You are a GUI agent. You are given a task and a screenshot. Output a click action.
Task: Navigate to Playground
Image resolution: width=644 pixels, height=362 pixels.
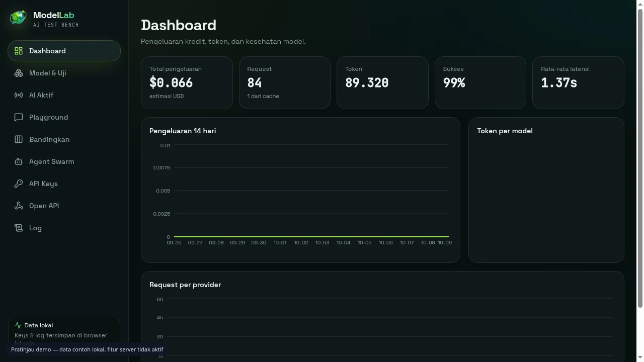pos(64,117)
